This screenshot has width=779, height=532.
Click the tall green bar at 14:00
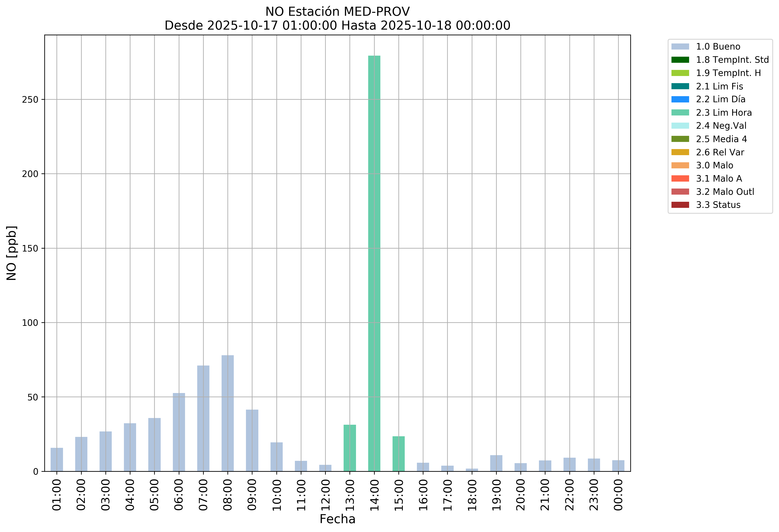[374, 263]
